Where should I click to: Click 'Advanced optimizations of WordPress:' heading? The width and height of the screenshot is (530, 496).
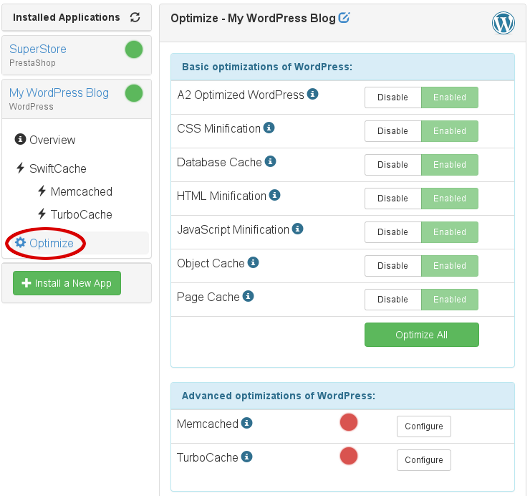[279, 396]
